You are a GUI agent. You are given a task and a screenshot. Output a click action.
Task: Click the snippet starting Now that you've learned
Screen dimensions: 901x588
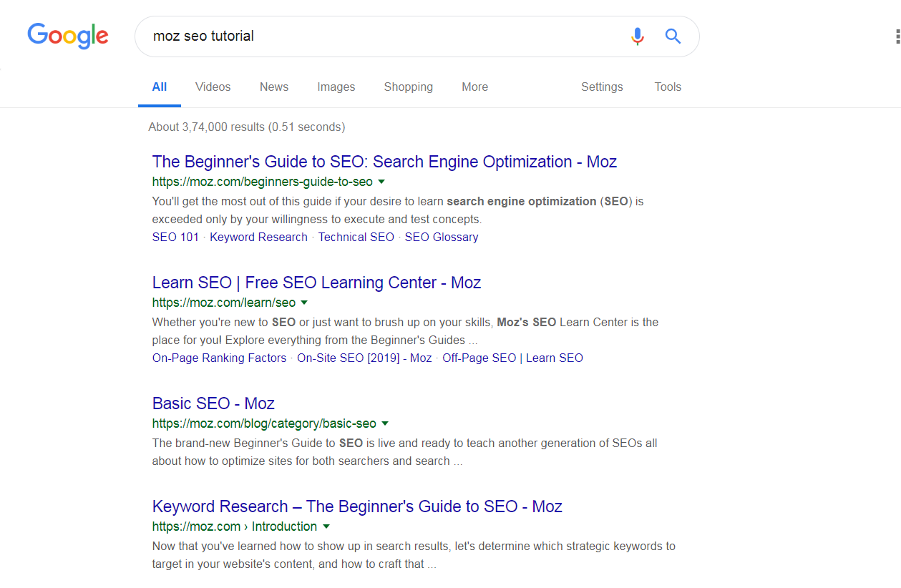coord(414,555)
